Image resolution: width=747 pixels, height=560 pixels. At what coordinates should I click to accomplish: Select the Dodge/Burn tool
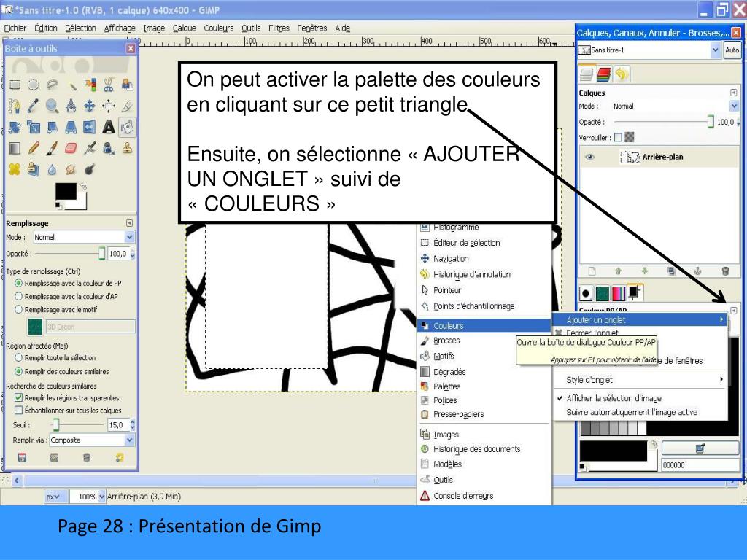click(x=90, y=169)
